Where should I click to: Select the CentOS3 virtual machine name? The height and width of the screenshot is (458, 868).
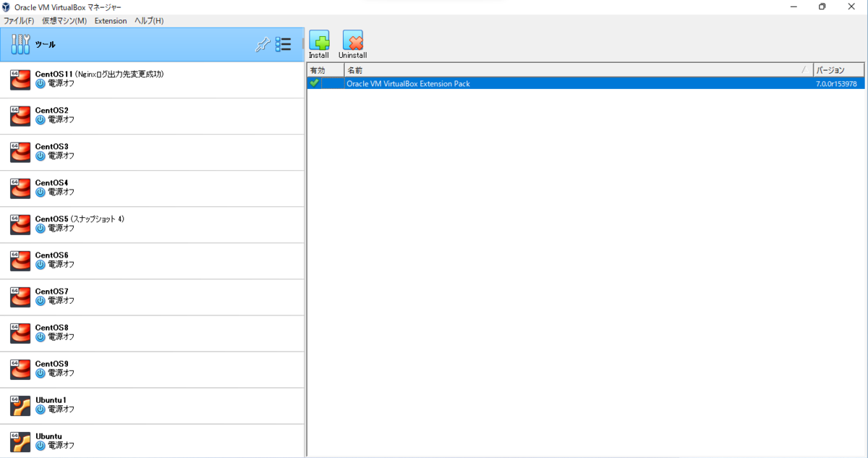51,147
